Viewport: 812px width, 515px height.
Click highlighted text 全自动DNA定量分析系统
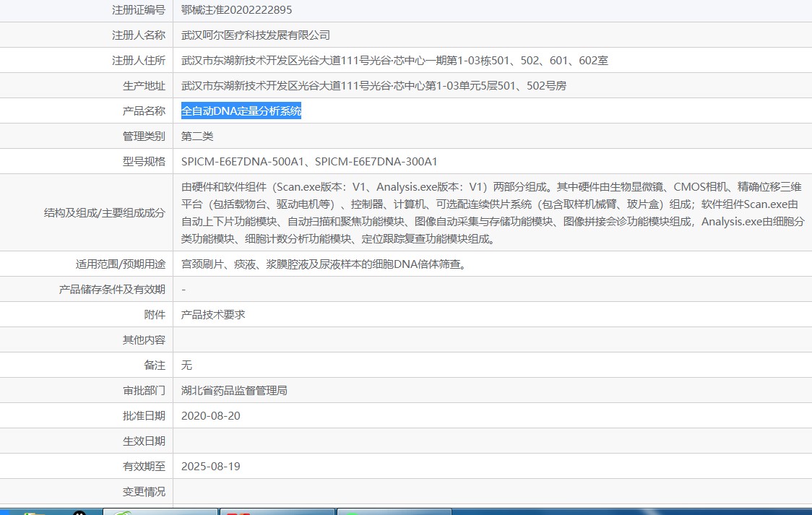[x=241, y=111]
